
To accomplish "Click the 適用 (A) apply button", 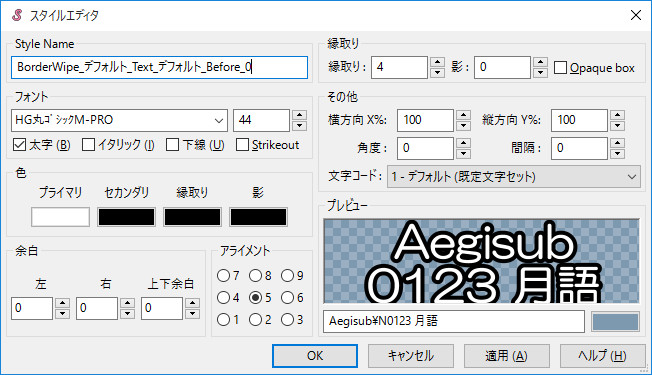I will [x=507, y=356].
